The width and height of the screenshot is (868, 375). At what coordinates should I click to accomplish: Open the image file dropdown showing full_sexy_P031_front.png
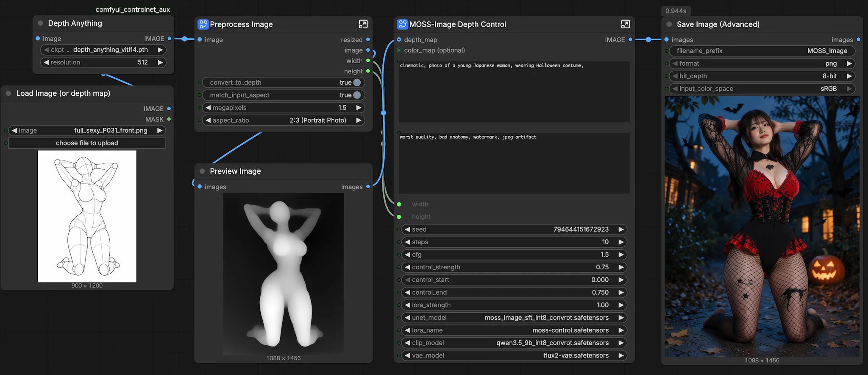[x=87, y=131]
